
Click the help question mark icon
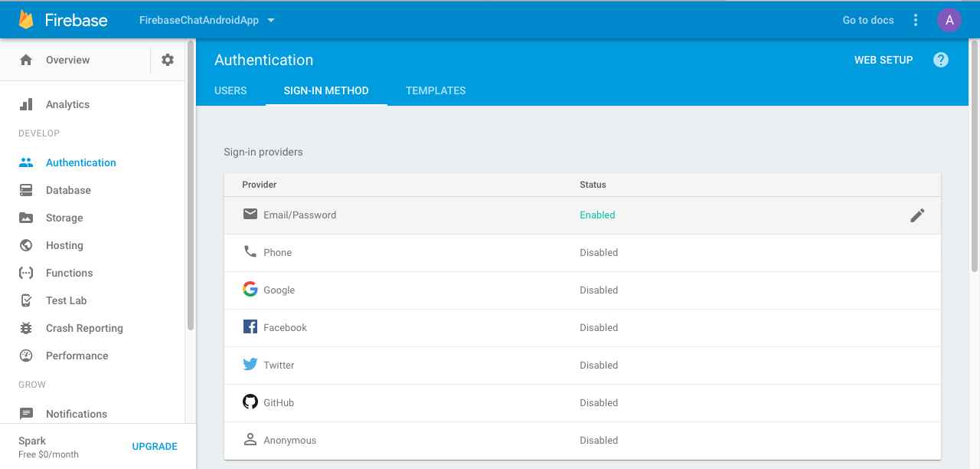point(941,60)
